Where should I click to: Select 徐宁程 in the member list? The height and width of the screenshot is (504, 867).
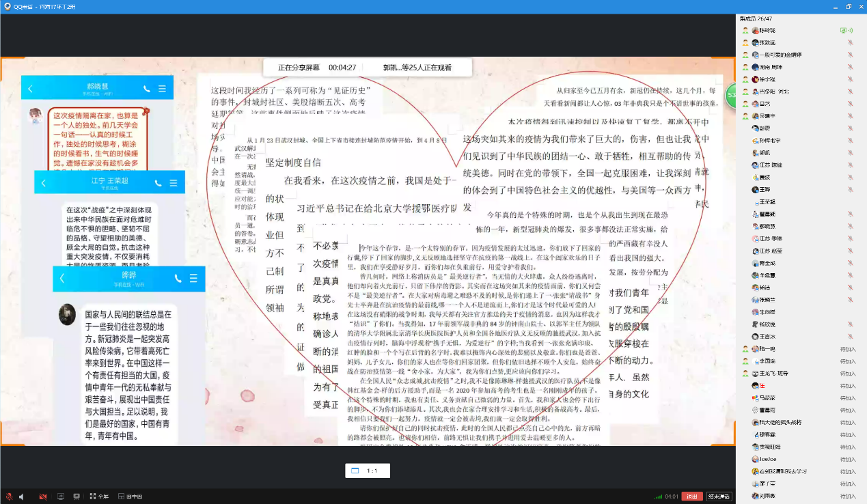point(767,79)
